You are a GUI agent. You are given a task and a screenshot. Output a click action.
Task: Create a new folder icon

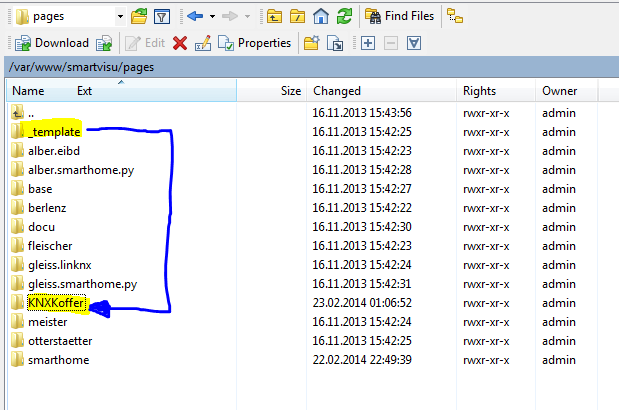(x=311, y=43)
